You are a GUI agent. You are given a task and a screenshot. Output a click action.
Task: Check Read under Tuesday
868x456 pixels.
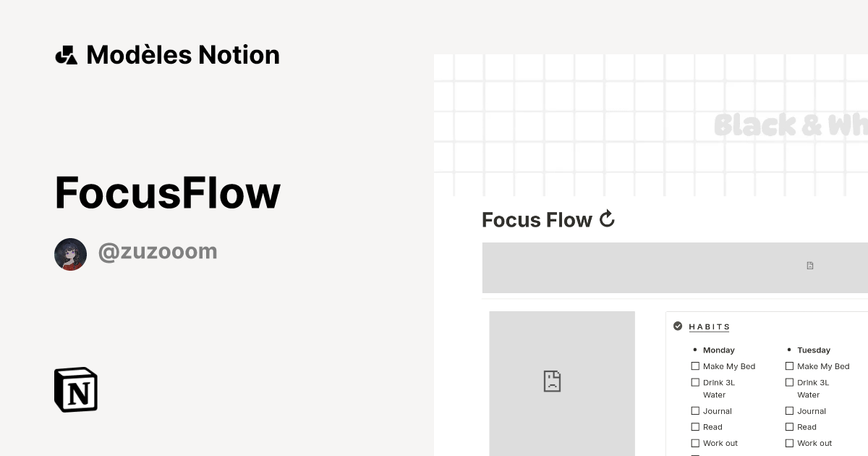tap(789, 426)
